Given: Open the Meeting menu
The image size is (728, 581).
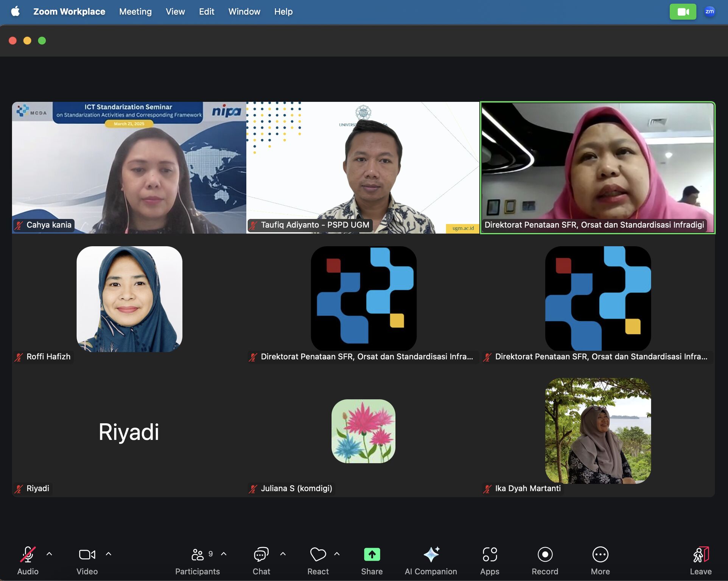Looking at the screenshot, I should pyautogui.click(x=135, y=12).
